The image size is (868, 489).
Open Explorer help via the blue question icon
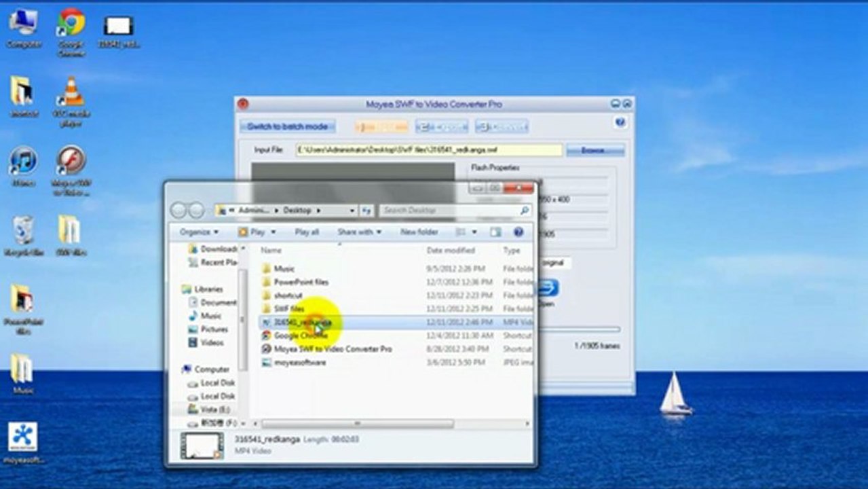click(518, 232)
